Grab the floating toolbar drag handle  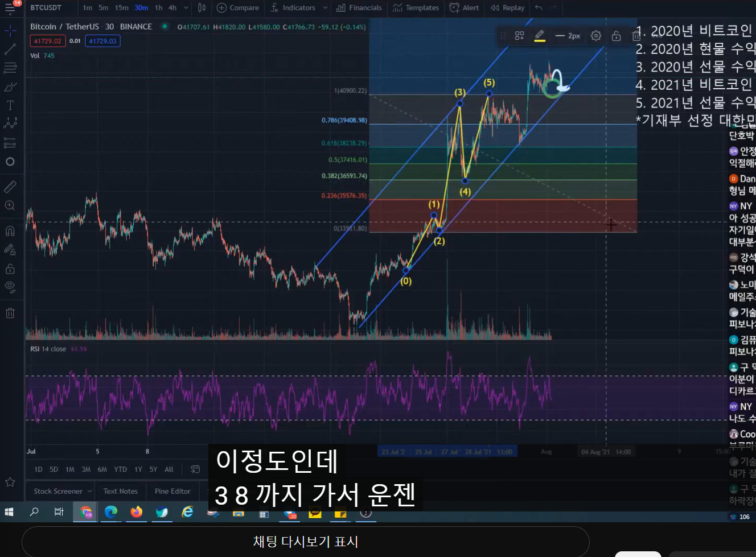click(503, 36)
